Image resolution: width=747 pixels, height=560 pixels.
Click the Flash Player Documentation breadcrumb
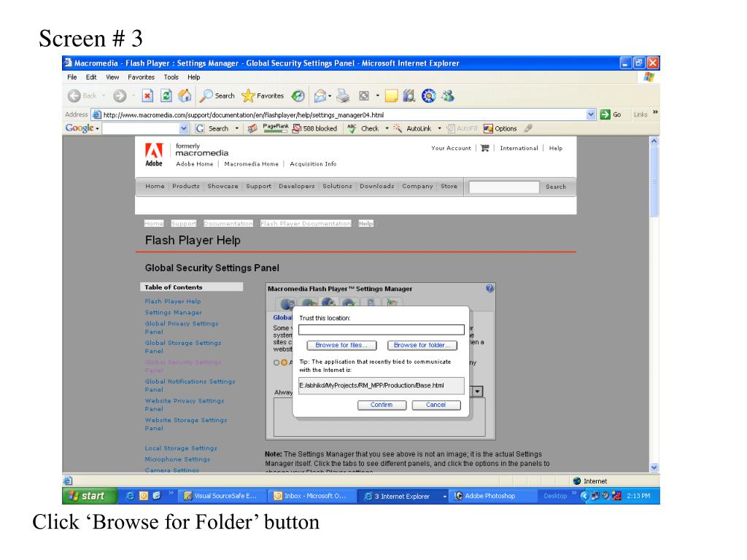(306, 223)
